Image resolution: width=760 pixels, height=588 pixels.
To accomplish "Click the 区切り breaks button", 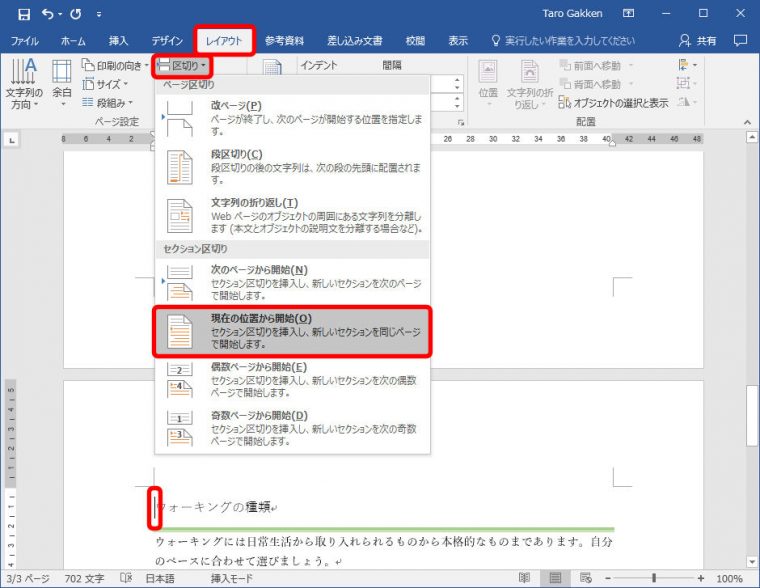I will (182, 65).
